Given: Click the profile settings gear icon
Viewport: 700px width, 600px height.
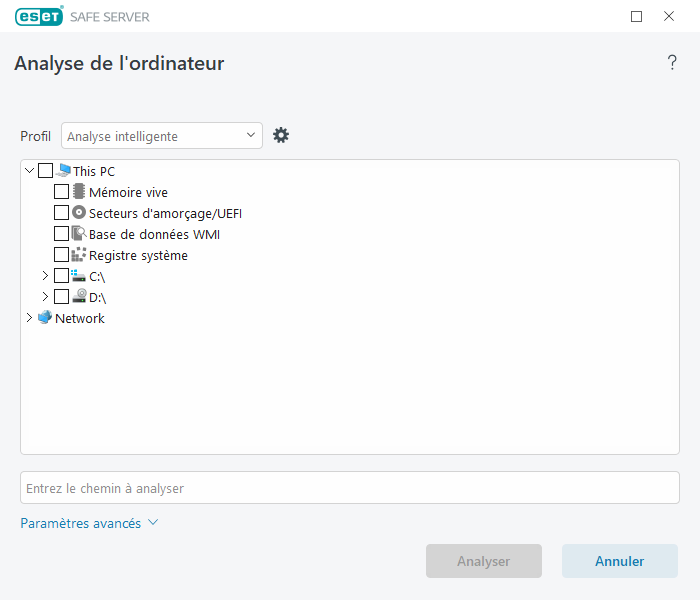Looking at the screenshot, I should click(281, 135).
